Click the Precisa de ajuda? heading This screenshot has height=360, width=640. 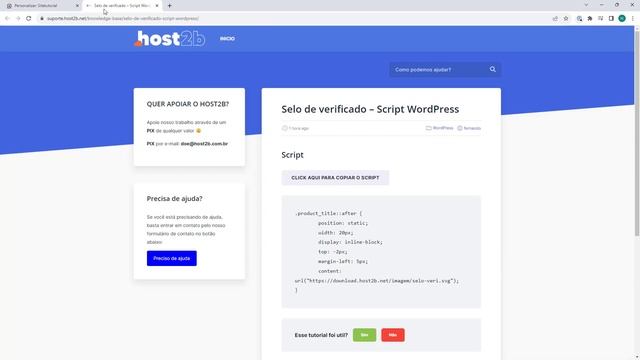click(x=174, y=199)
